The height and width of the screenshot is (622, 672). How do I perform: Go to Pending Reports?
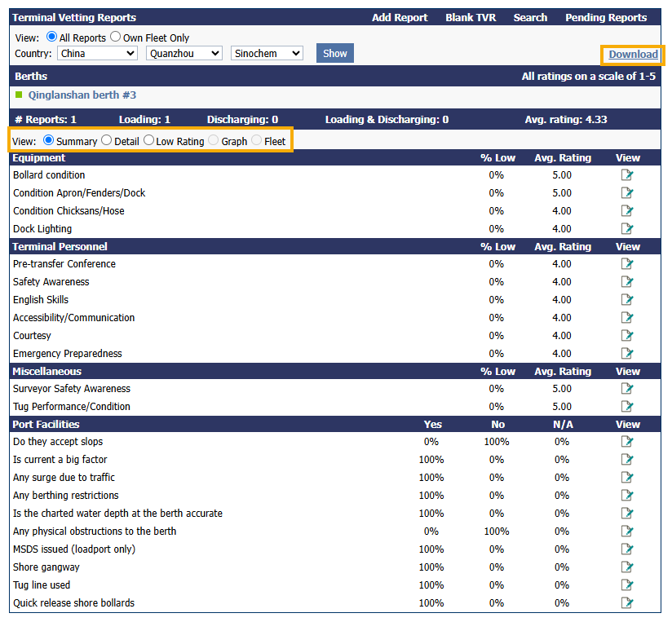[605, 18]
